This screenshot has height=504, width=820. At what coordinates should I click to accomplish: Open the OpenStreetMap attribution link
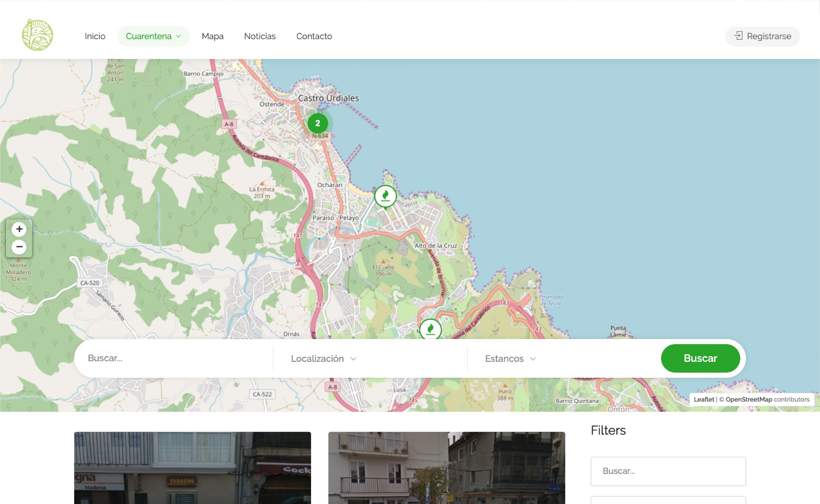749,399
